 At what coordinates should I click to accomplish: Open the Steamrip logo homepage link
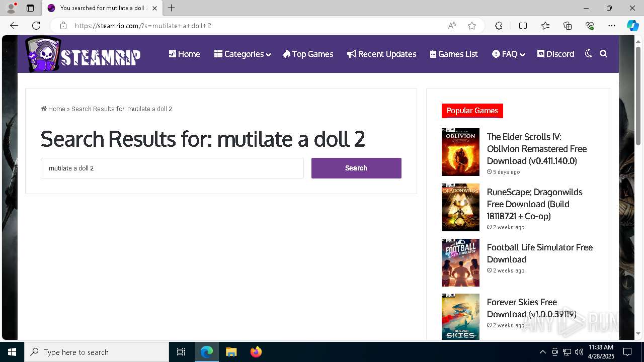point(83,54)
